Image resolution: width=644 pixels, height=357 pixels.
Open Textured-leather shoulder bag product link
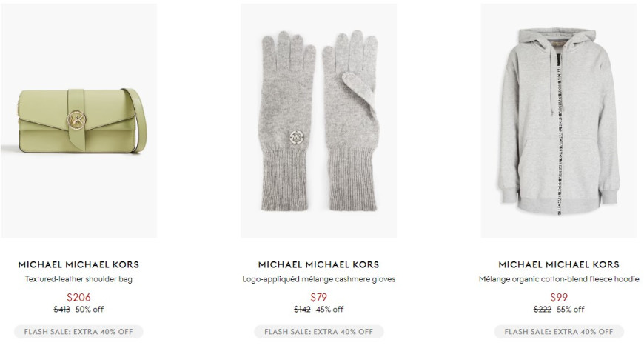(78, 279)
